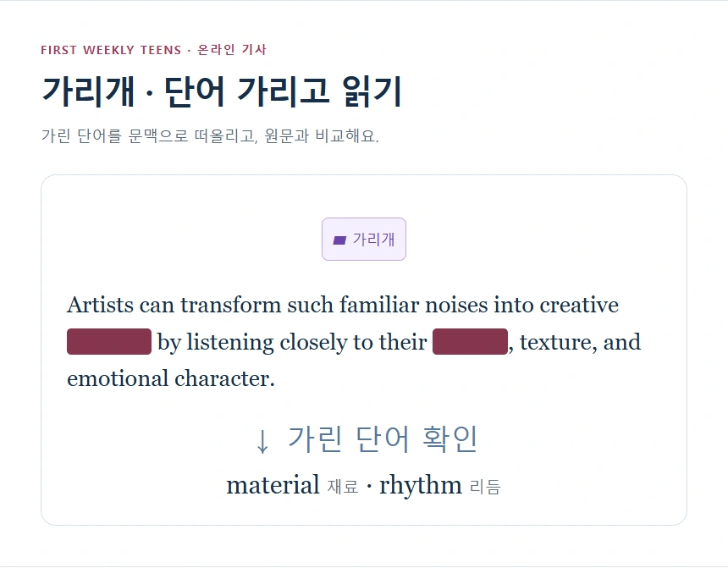Image resolution: width=728 pixels, height=568 pixels.
Task: Click the subtitle '가린 단어를 문맥으로 떠올리고, 원문과 비교해요.'
Action: pyautogui.click(x=210, y=135)
